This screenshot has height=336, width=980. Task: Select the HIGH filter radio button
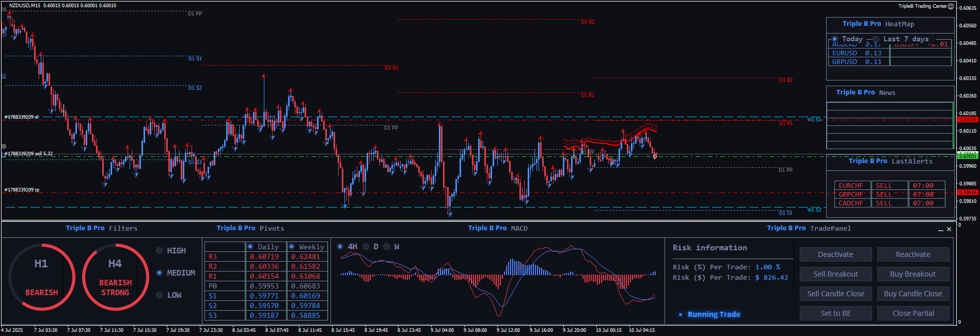(x=160, y=251)
